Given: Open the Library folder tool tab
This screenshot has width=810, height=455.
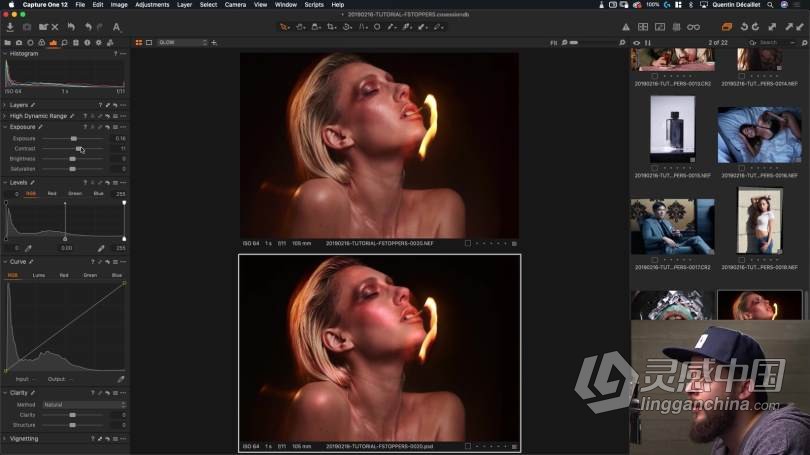Looking at the screenshot, I should [8, 43].
